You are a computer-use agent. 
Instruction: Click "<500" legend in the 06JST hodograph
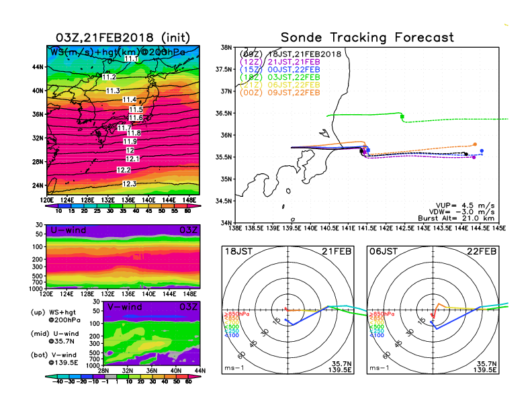tap(377, 327)
